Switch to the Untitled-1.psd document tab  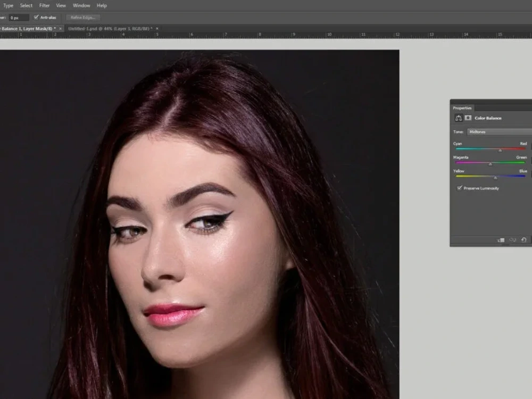pyautogui.click(x=110, y=29)
